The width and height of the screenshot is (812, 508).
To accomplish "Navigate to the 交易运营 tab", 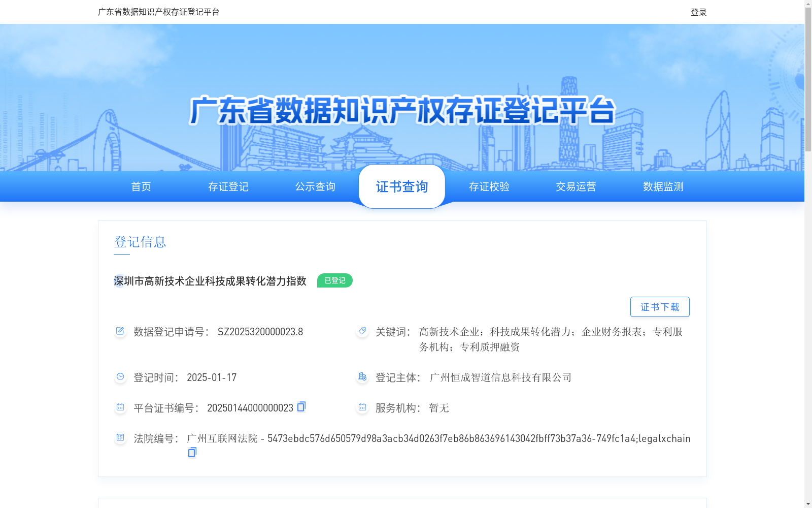I will pyautogui.click(x=576, y=186).
